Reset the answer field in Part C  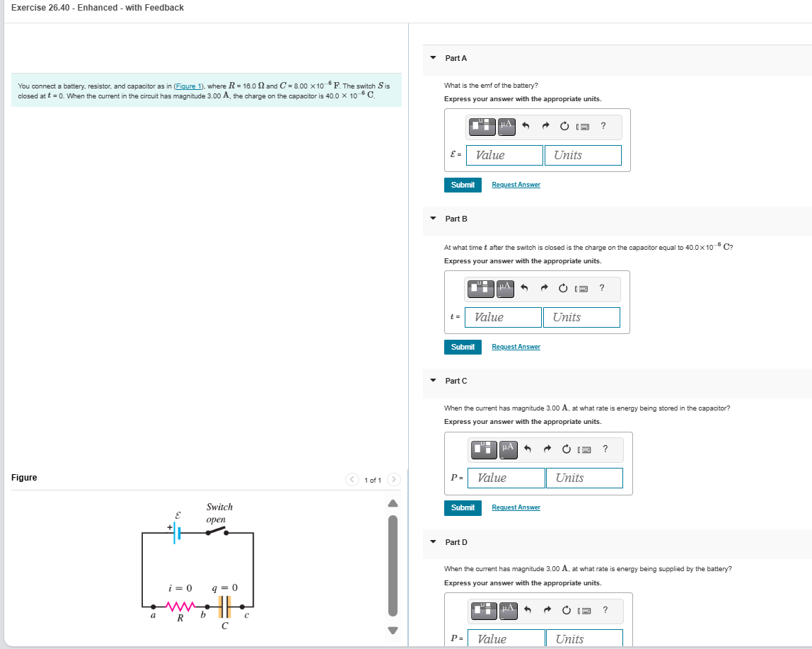565,449
